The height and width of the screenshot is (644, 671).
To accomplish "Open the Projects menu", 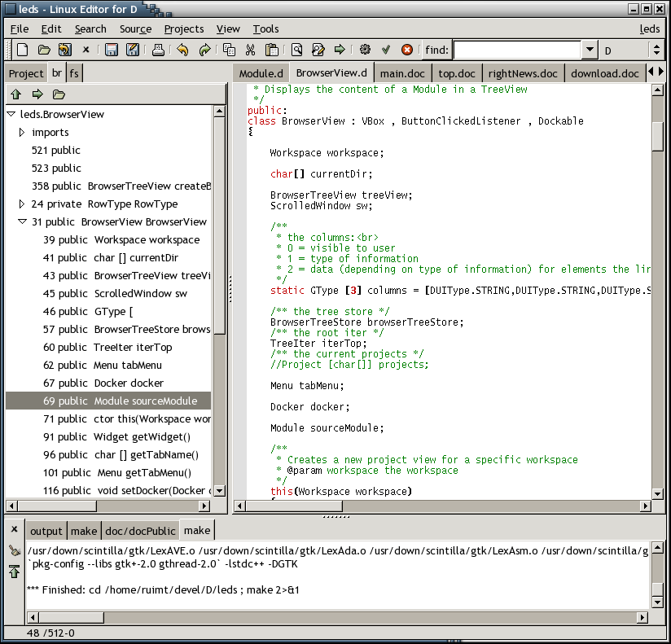I will [x=184, y=29].
